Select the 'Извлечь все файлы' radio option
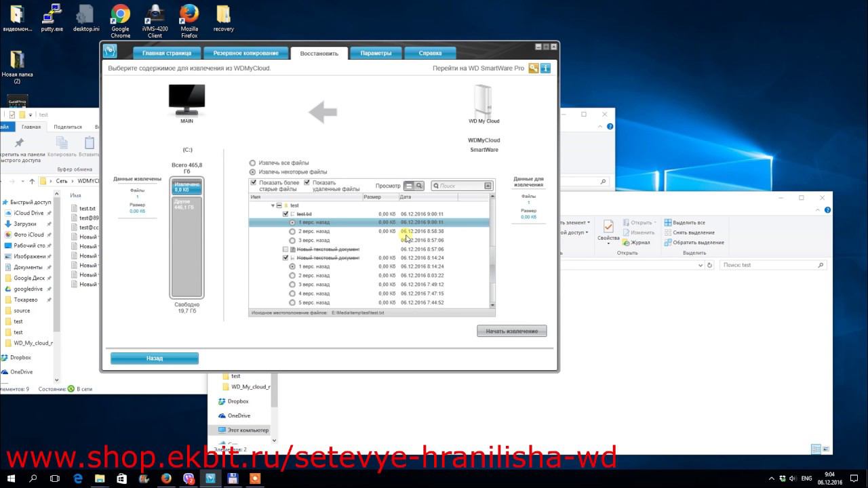The width and height of the screenshot is (868, 488). tap(253, 163)
